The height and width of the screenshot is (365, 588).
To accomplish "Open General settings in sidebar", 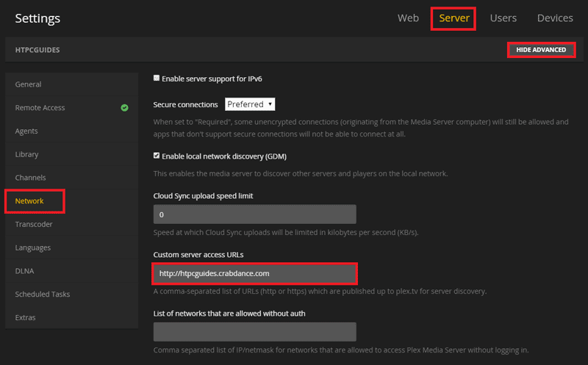I will pyautogui.click(x=29, y=84).
